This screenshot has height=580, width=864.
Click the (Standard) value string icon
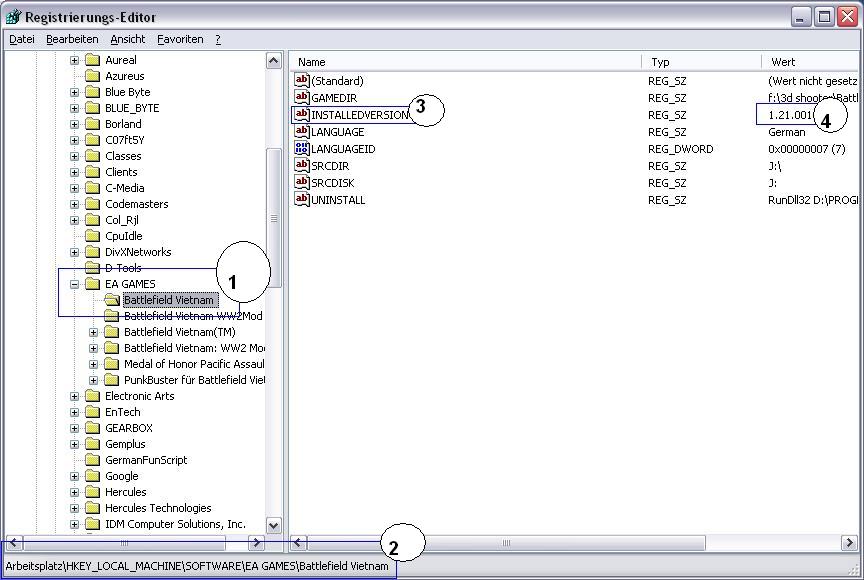tap(301, 80)
